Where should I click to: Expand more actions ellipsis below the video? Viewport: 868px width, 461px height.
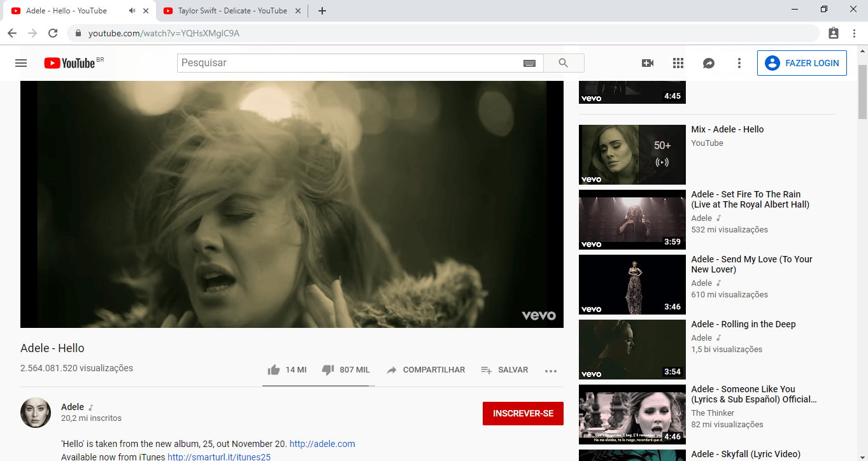(x=551, y=371)
